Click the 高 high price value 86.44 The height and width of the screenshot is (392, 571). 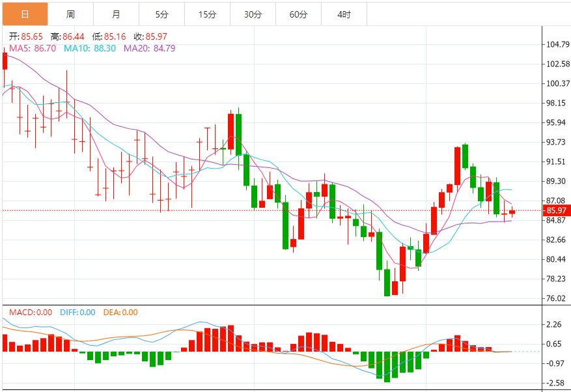73,37
